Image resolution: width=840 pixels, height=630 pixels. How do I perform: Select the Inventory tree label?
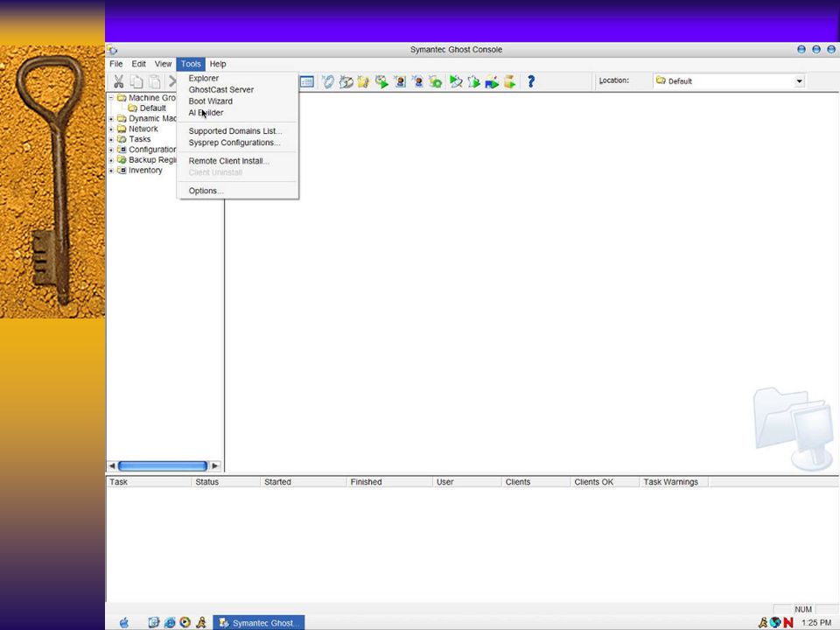[x=145, y=170]
